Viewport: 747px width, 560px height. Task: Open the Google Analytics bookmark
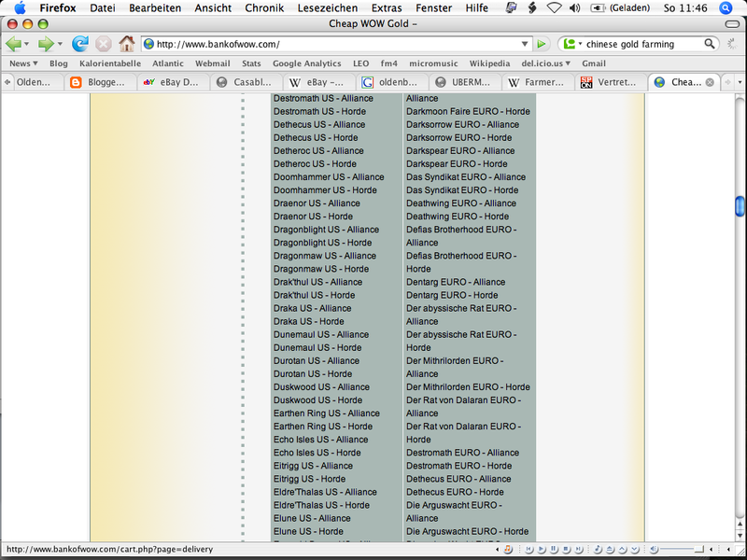(x=307, y=63)
